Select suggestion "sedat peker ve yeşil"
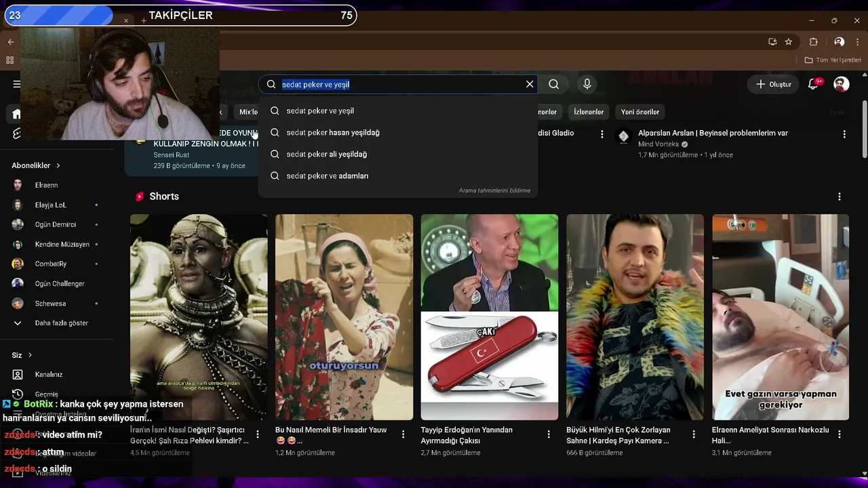Image resolution: width=868 pixels, height=488 pixels. pyautogui.click(x=397, y=110)
